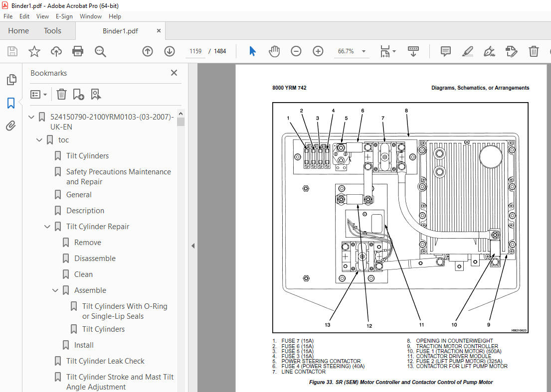Collapse the 524150790-2100YRM0103 bookmark
Image resolution: width=551 pixels, height=392 pixels.
[x=31, y=117]
